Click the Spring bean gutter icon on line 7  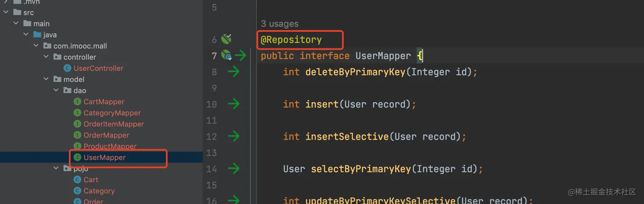point(226,55)
